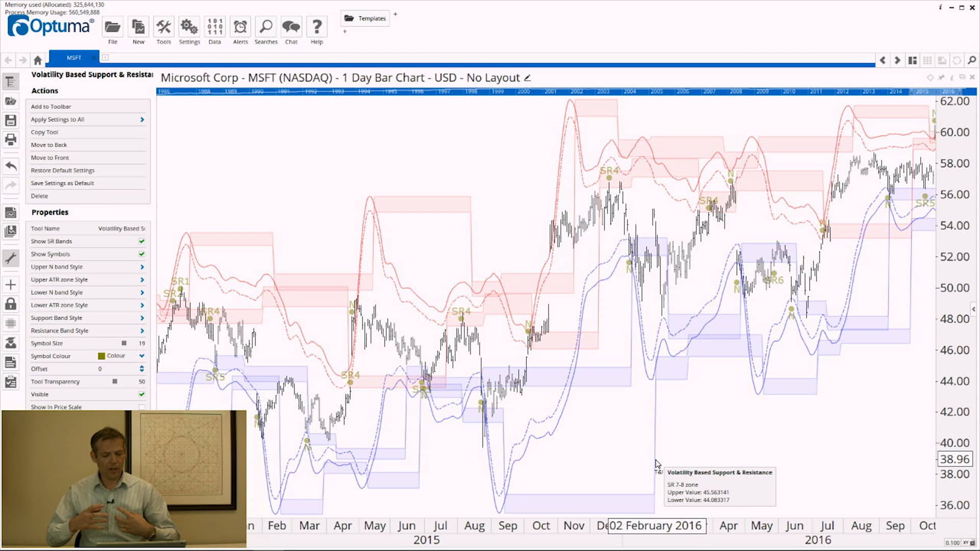Image resolution: width=980 pixels, height=551 pixels.
Task: Open the Templates tab
Action: pyautogui.click(x=365, y=18)
